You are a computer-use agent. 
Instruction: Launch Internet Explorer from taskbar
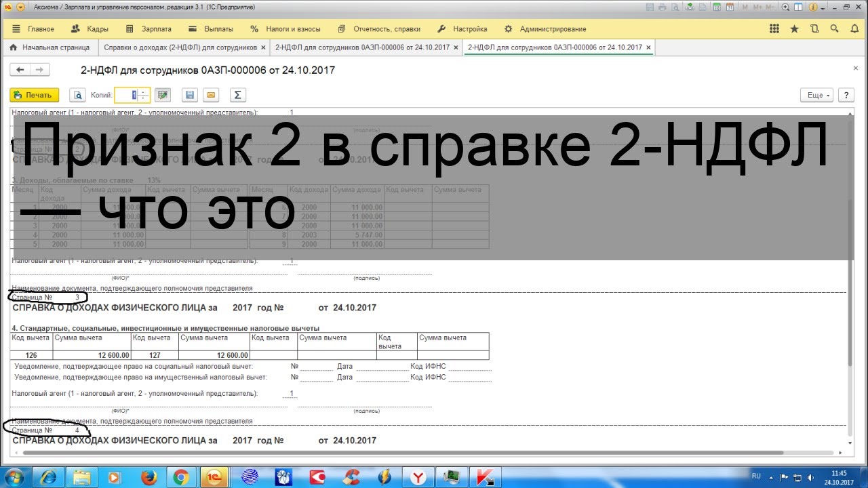49,477
